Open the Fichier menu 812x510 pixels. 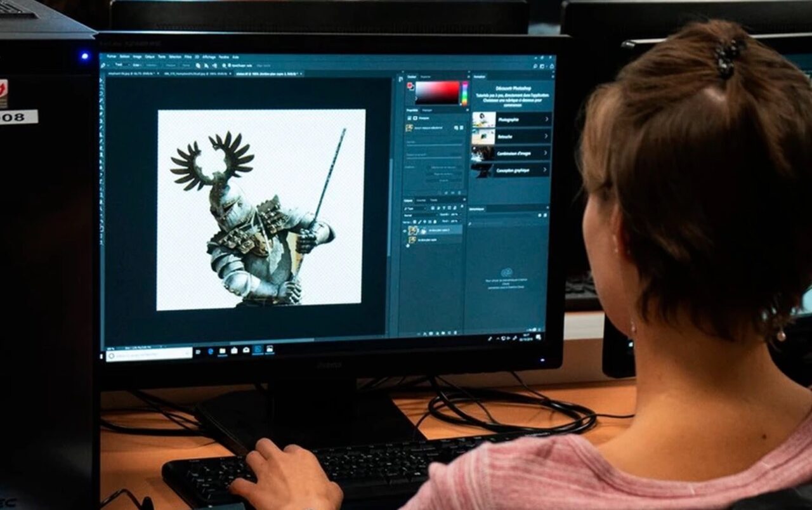click(x=111, y=56)
